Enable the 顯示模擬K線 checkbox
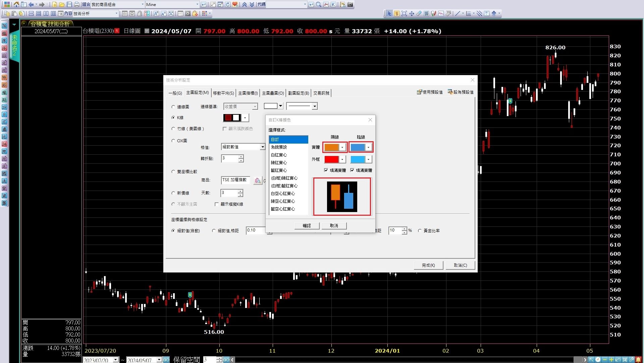This screenshot has height=363, width=644. (217, 204)
